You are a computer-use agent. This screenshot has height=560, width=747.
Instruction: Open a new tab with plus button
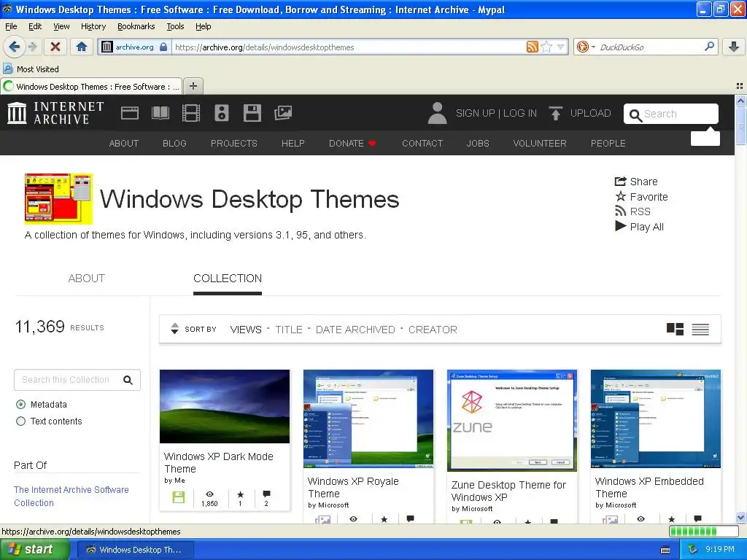[x=193, y=86]
